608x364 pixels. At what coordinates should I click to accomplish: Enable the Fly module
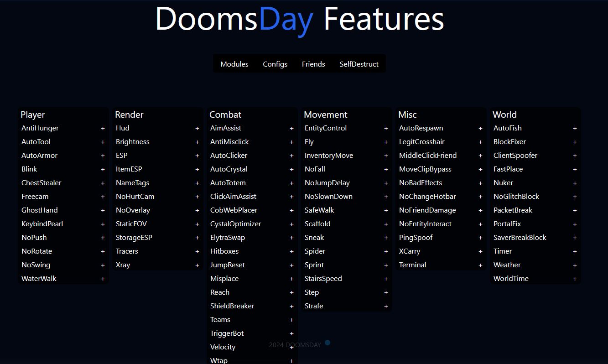(309, 142)
